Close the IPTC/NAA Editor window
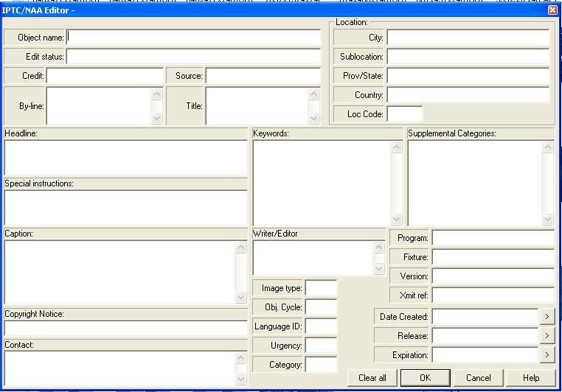The width and height of the screenshot is (562, 392). click(552, 10)
